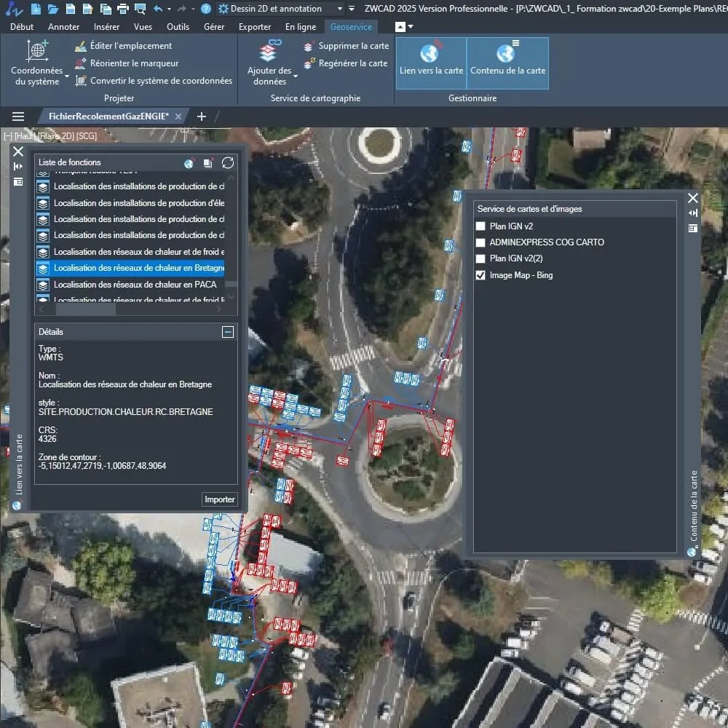
Task: Expand the Coordonnées du système dropdown arrow
Action: click(x=67, y=76)
